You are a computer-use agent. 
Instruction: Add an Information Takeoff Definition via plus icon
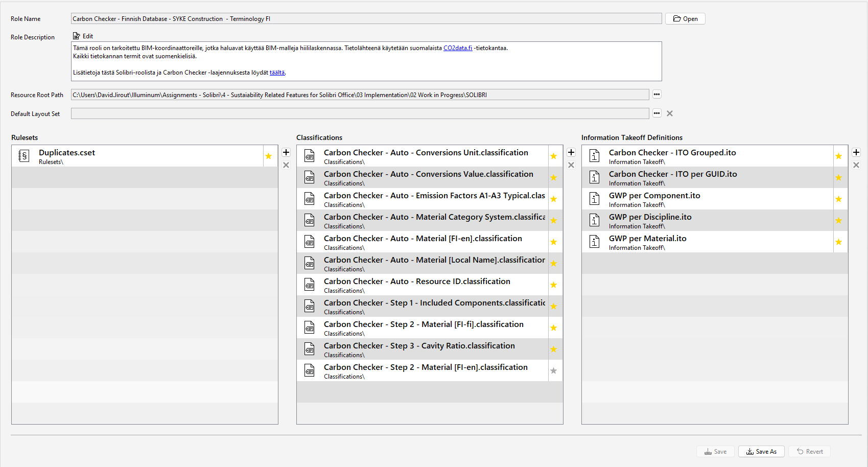click(x=856, y=152)
